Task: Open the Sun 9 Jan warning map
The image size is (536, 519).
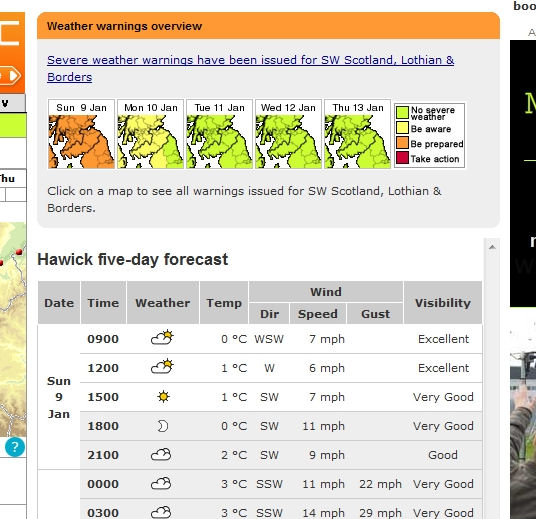Action: [81, 134]
